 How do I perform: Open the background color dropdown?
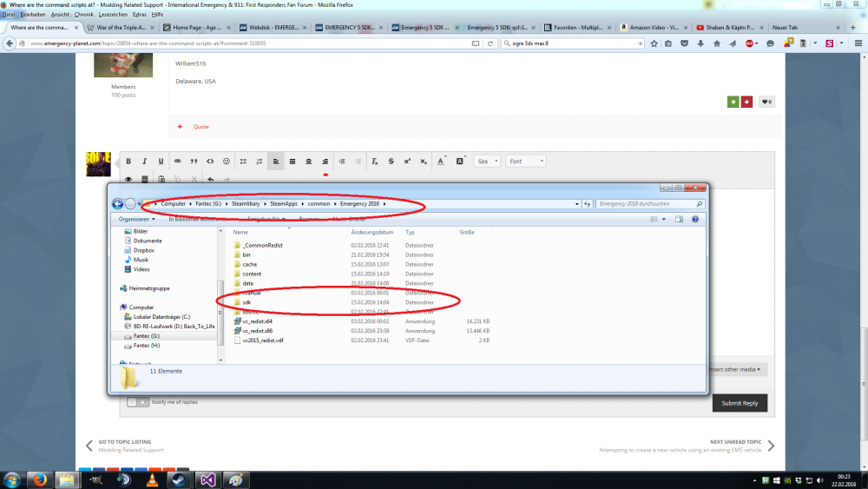click(x=461, y=162)
